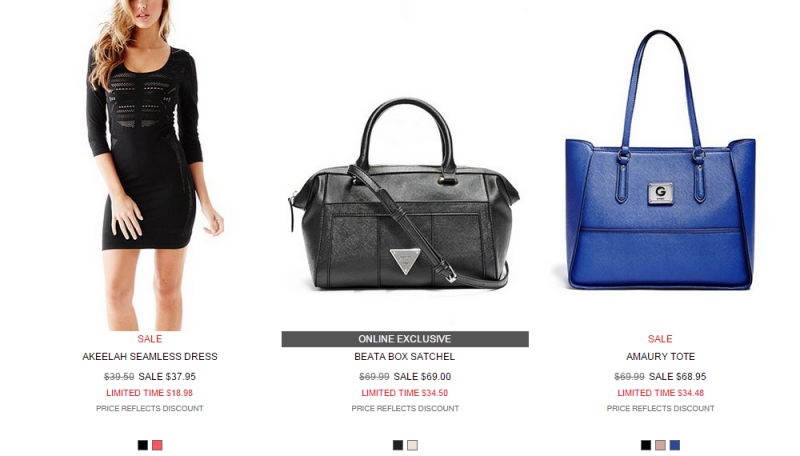This screenshot has height=456, width=800.
Task: Pick blue swatch for Amaury Tote
Action: [674, 445]
